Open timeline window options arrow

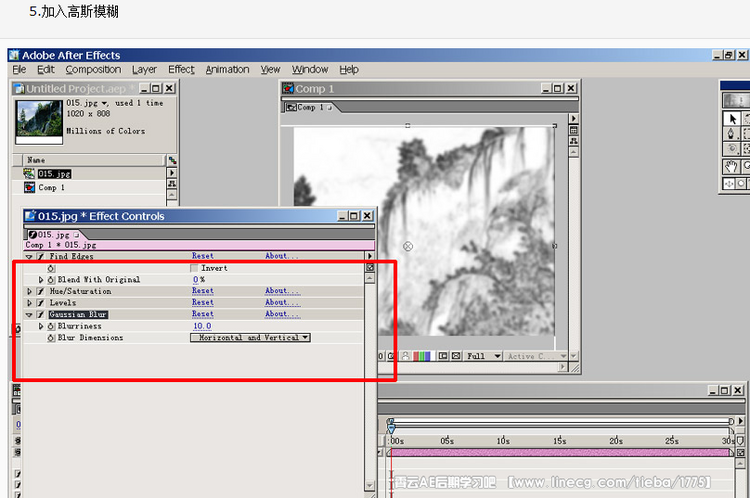(740, 421)
